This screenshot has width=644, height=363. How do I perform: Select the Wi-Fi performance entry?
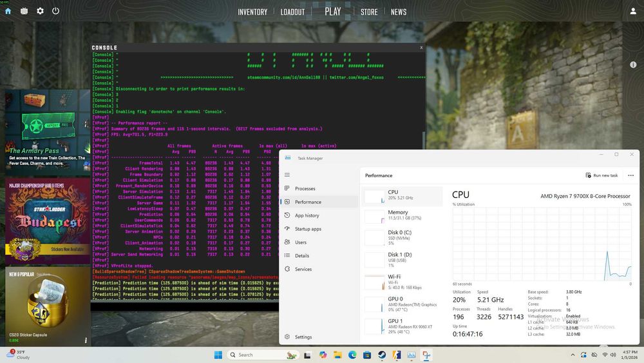pyautogui.click(x=402, y=282)
